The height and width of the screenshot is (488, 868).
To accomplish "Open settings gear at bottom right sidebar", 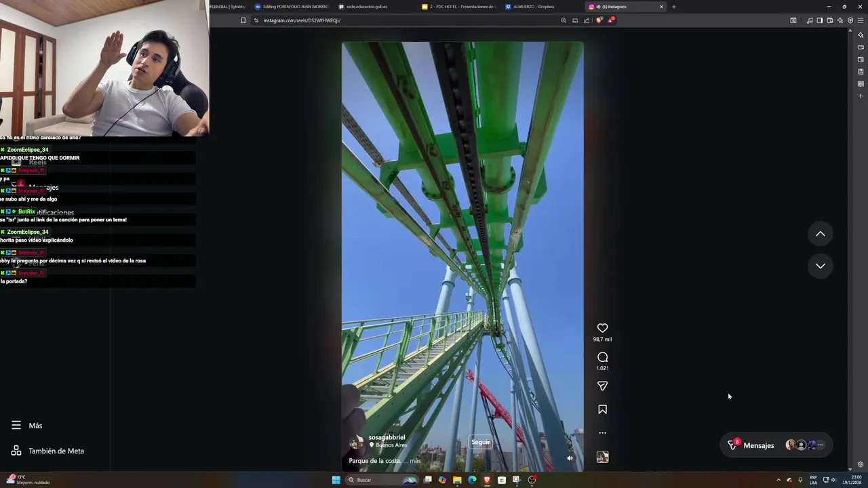I will (861, 464).
